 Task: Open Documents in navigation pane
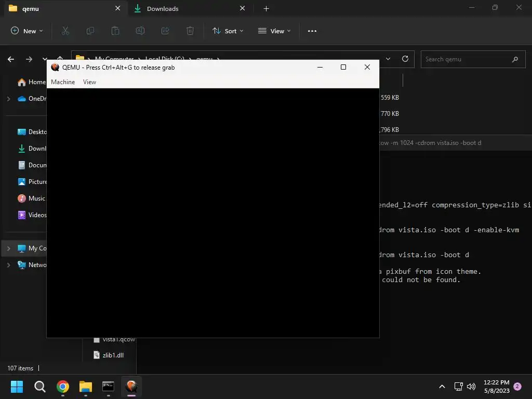coord(32,165)
